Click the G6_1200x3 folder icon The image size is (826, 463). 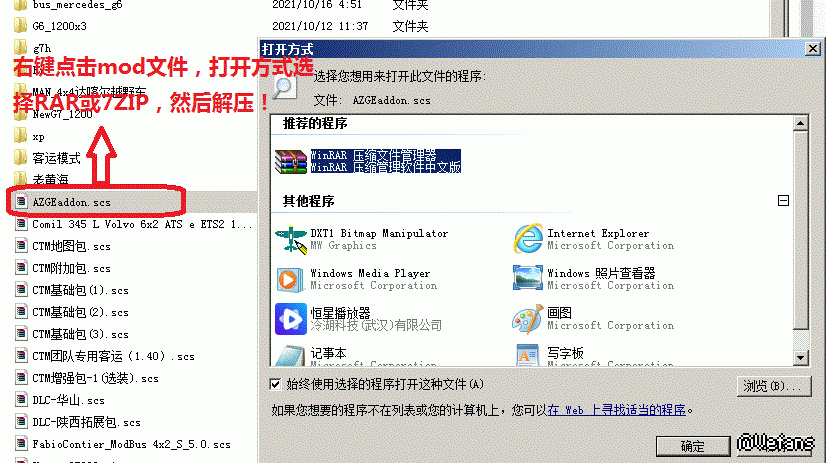[x=21, y=26]
